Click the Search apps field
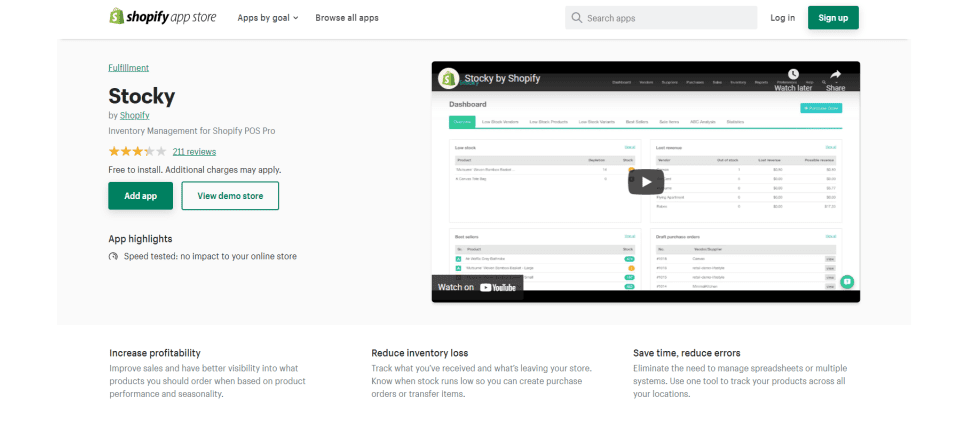 [661, 18]
